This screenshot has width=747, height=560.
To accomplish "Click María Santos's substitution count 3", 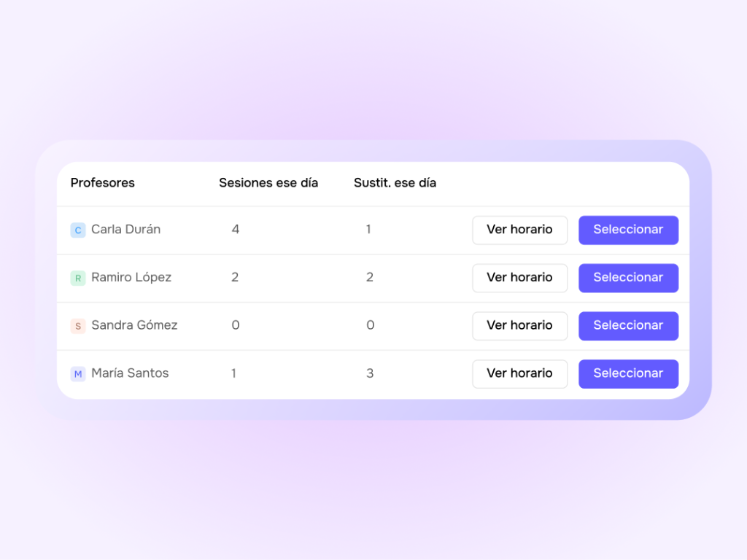I will tap(370, 373).
